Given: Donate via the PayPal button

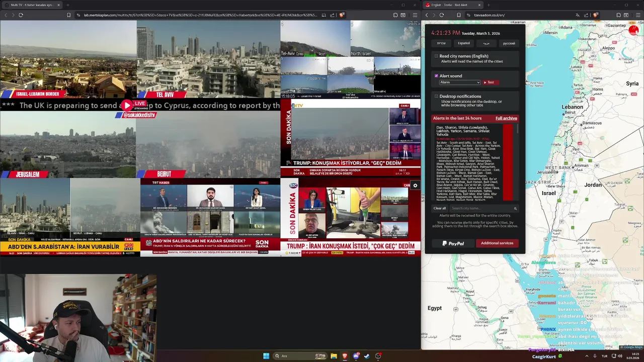Looking at the screenshot, I should pos(453,243).
